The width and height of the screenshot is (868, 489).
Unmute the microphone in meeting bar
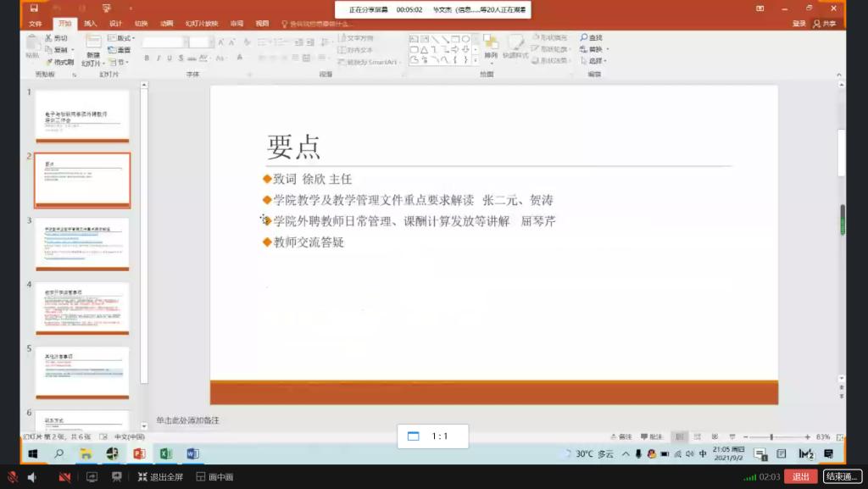point(12,477)
